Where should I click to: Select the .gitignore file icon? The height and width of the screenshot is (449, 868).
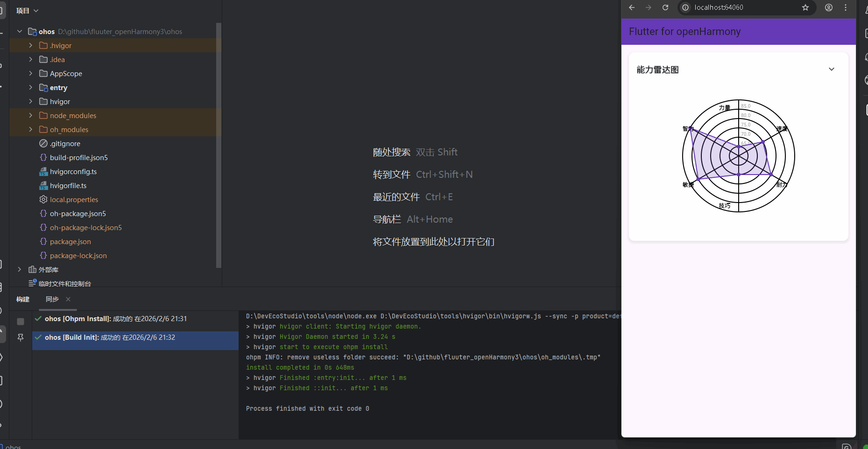43,143
